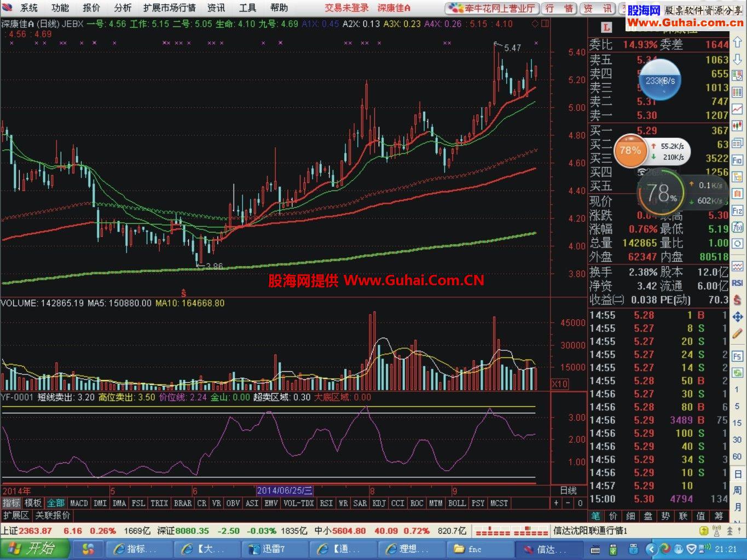
Task: Open the 关联报价 tab
Action: click(x=53, y=516)
